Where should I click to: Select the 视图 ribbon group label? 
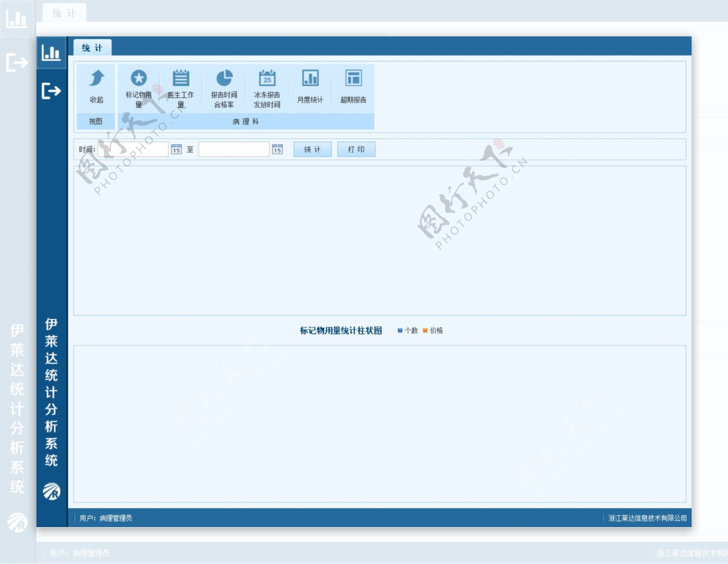(x=96, y=121)
